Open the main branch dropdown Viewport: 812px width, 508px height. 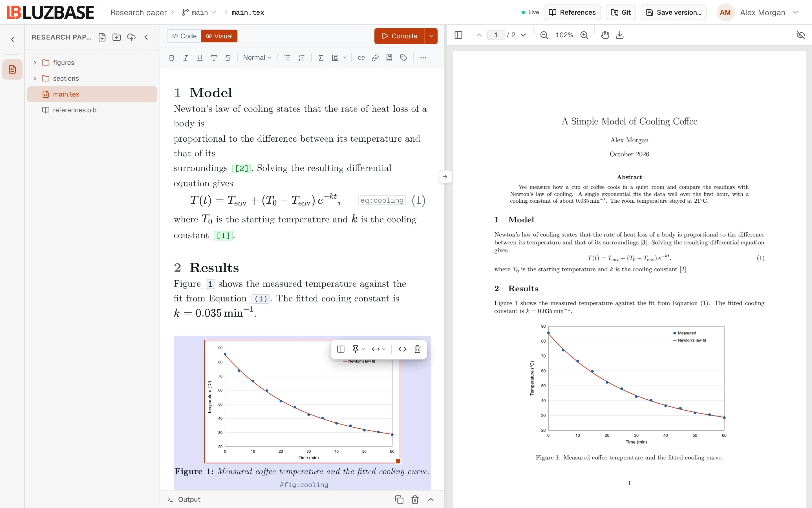pos(199,12)
